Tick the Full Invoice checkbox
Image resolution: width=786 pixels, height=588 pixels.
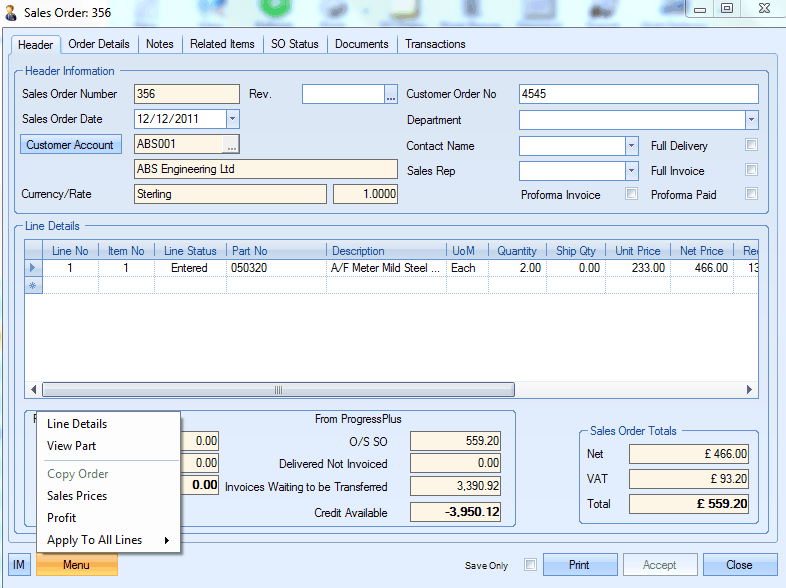click(751, 170)
